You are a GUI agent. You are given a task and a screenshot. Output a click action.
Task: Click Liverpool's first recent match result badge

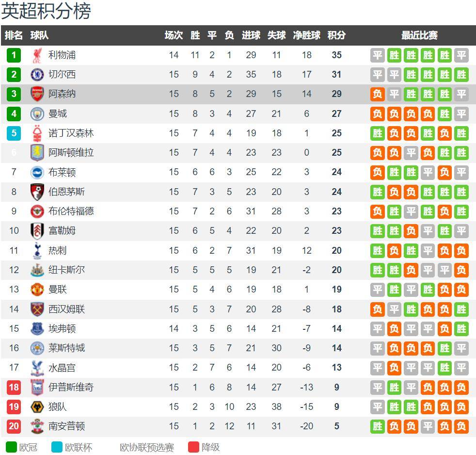378,55
